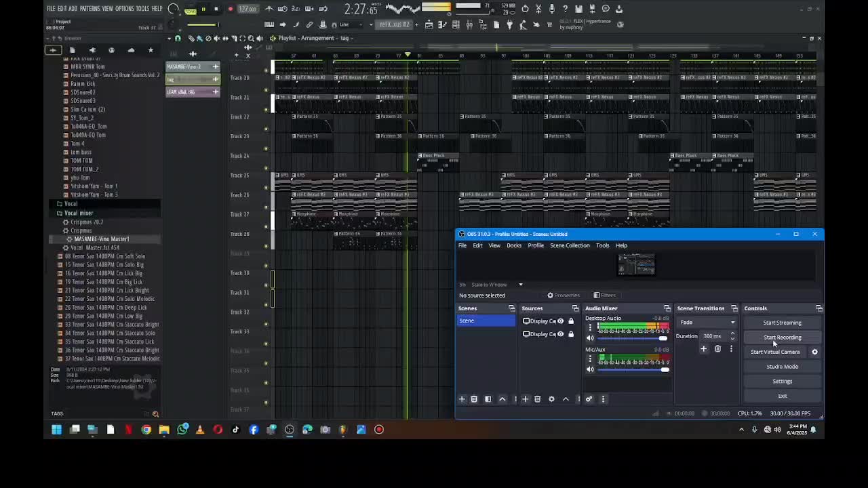Select the Tom bass sample in browser
The height and width of the screenshot is (488, 868).
(x=81, y=152)
